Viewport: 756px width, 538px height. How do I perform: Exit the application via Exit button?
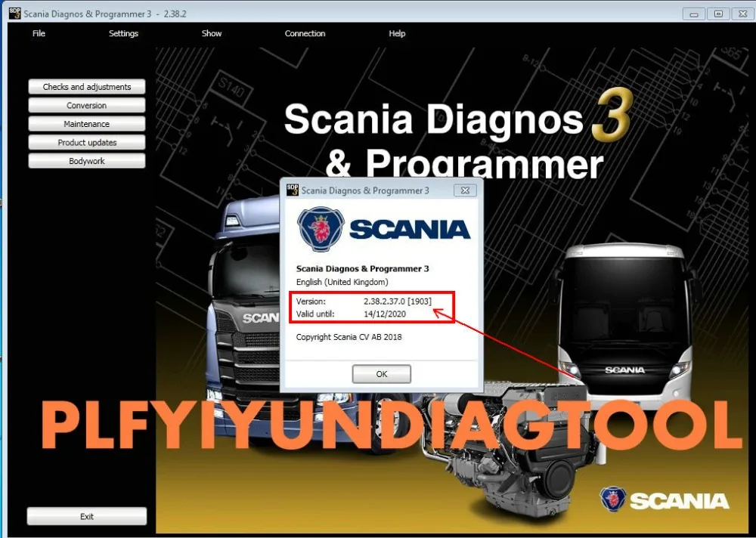point(87,516)
